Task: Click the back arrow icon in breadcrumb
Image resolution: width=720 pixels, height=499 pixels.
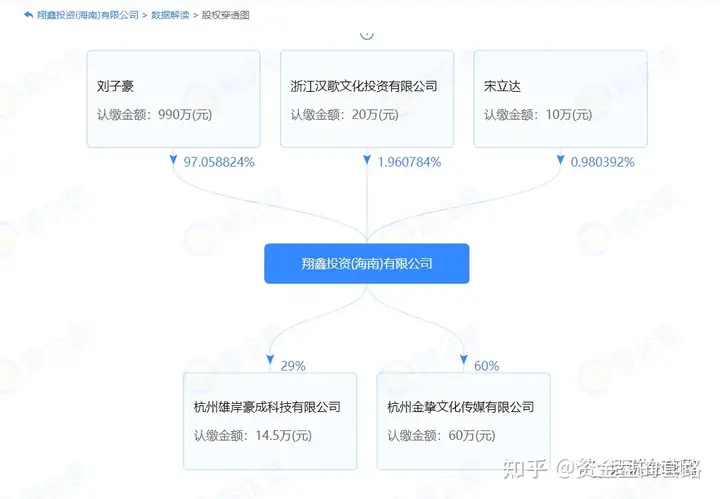Action: (28, 15)
